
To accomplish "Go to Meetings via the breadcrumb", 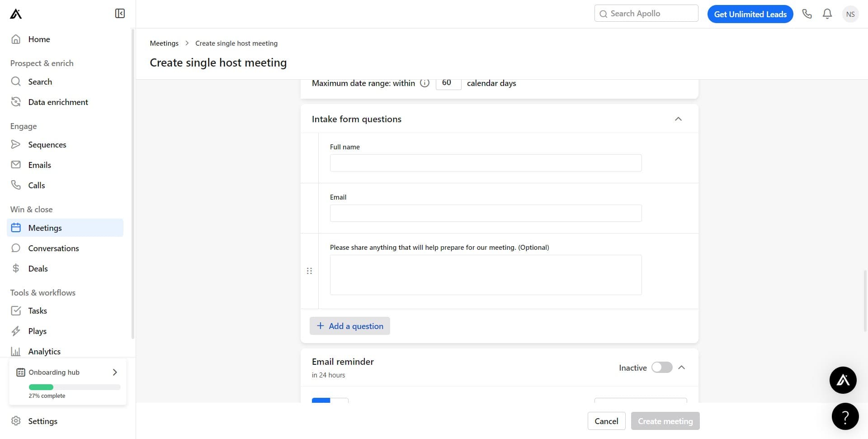I will [164, 43].
